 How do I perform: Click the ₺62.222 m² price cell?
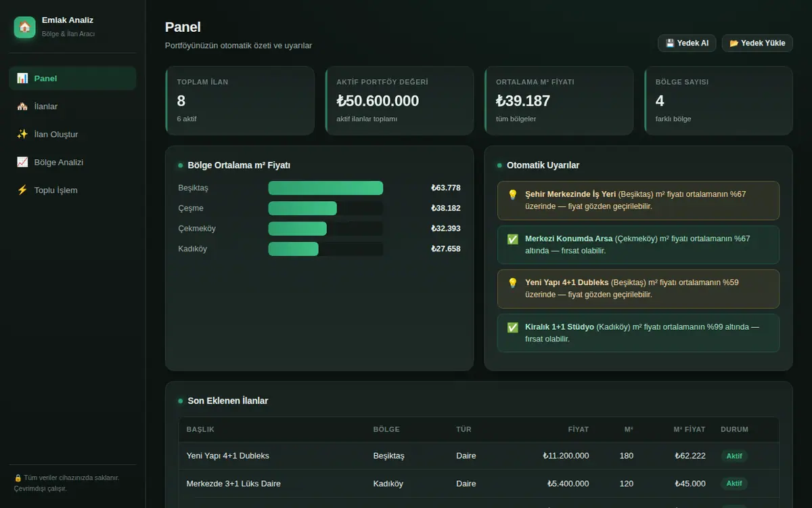point(690,456)
